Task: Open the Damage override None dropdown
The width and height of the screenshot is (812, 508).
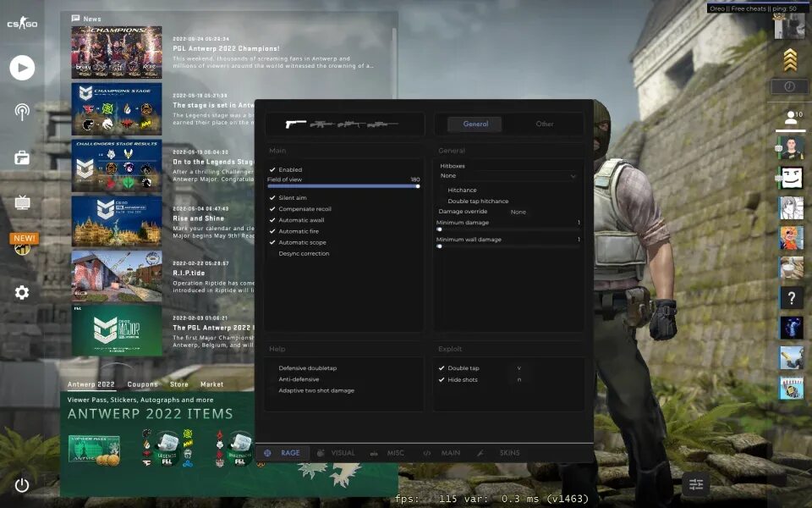Action: tap(518, 212)
